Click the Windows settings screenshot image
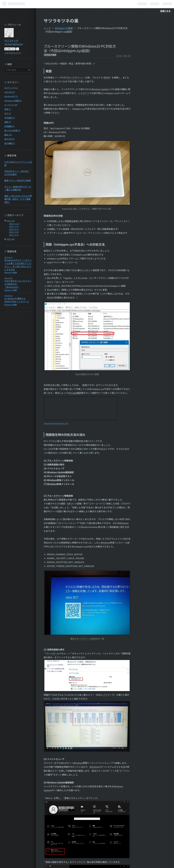The width and height of the screenshot is (174, 868). tap(87, 829)
